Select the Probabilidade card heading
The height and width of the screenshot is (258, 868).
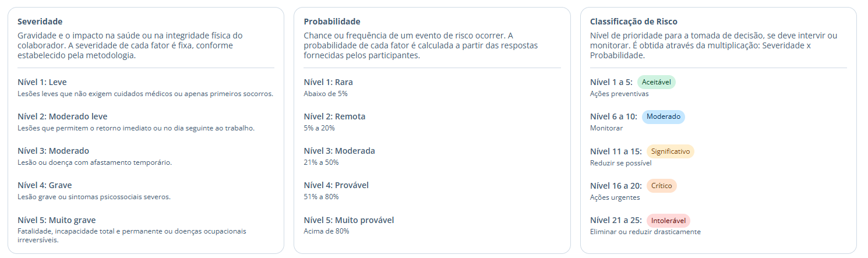[332, 22]
